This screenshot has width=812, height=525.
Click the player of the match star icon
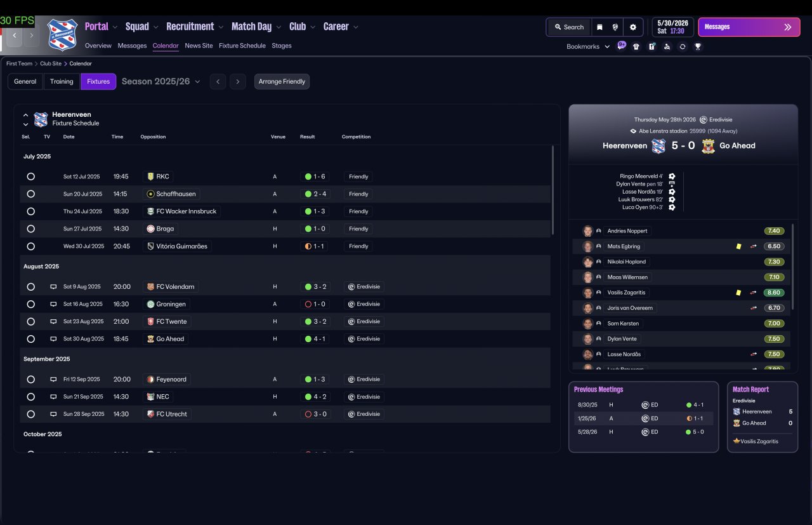click(737, 441)
